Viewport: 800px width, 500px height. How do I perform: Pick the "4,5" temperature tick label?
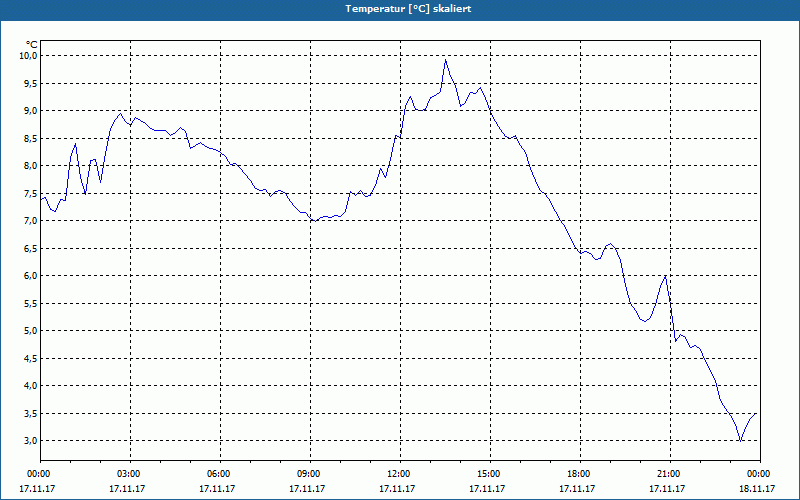(30, 358)
